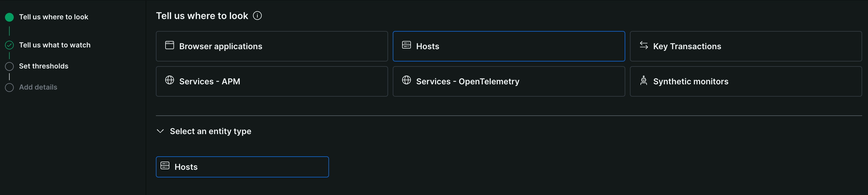Pick the Synthetic monitors card
This screenshot has height=195, width=868.
point(745,81)
